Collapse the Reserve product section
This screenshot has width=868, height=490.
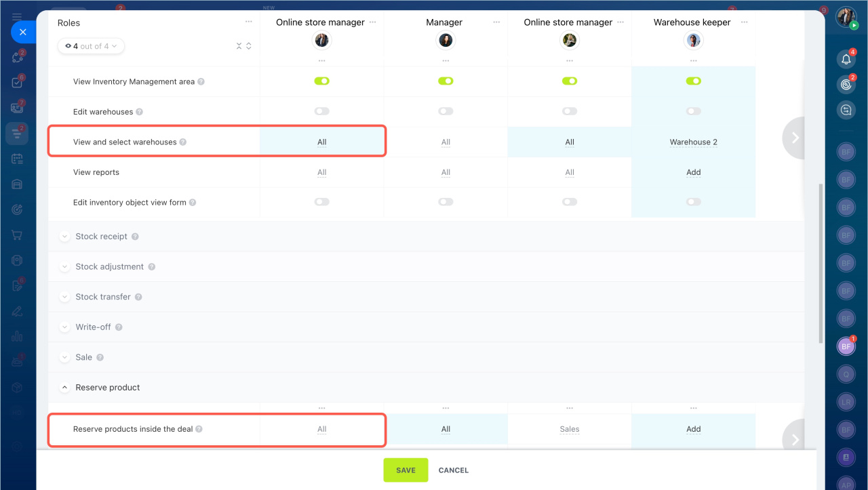pyautogui.click(x=64, y=388)
